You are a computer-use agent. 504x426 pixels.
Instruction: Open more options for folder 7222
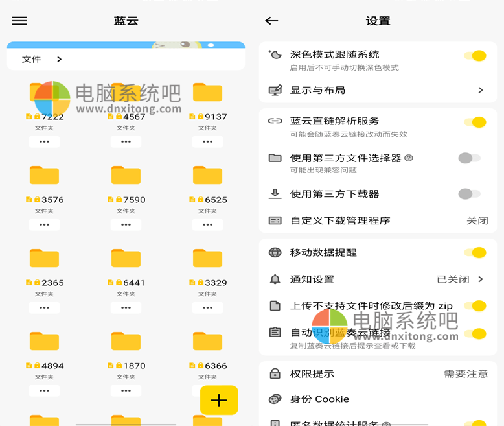point(44,141)
